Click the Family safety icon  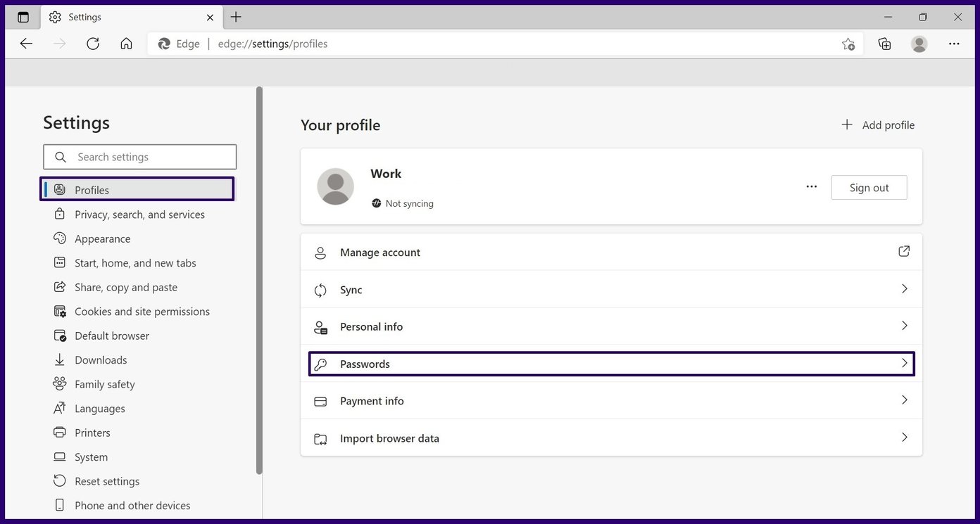(x=60, y=384)
